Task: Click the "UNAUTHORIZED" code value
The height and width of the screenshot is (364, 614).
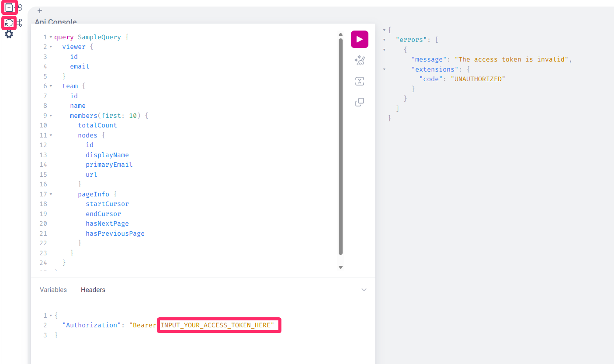Action: (x=478, y=79)
